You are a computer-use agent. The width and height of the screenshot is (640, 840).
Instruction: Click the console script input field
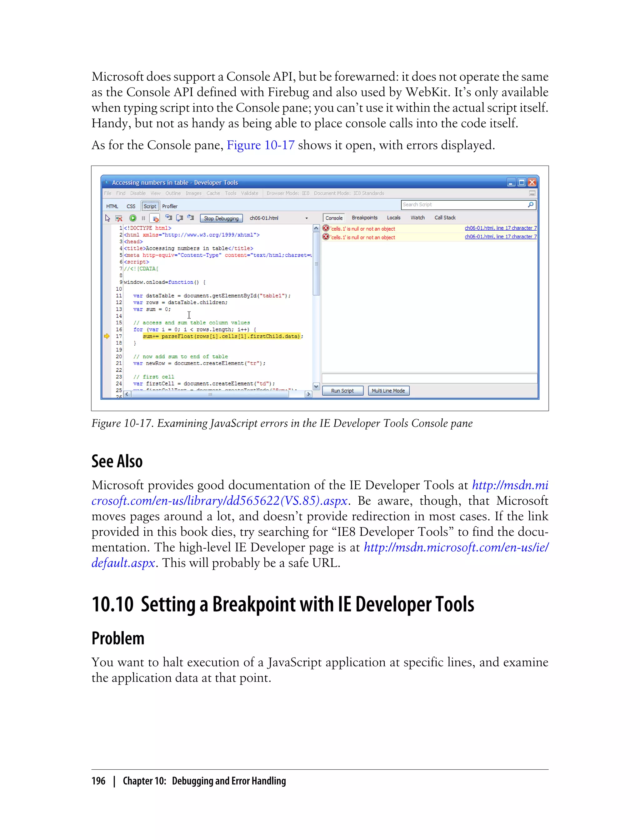(x=429, y=378)
